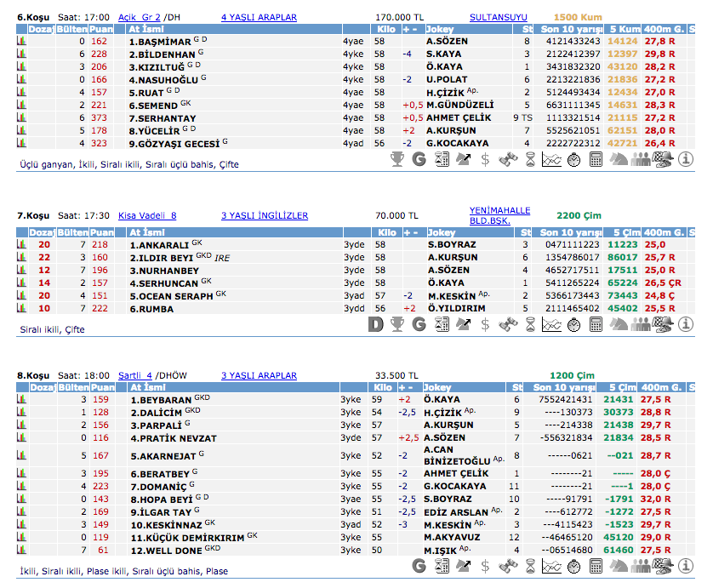Open the line graph icon in race 7
The height and width of the screenshot is (588, 713).
[x=551, y=323]
